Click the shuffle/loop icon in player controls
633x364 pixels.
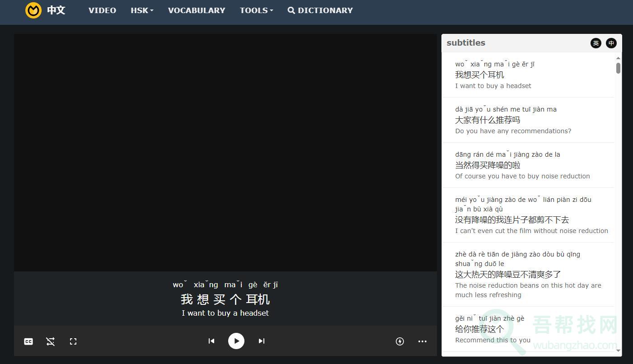pyautogui.click(x=50, y=341)
